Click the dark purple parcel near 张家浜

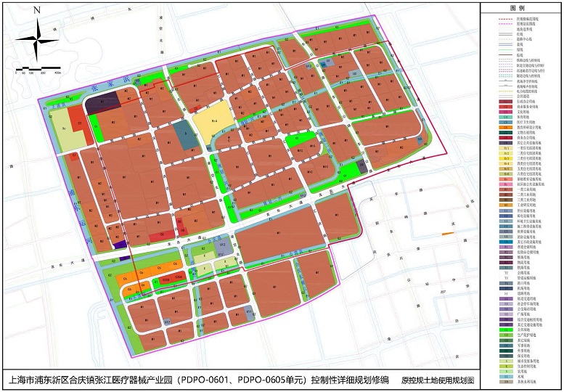[103, 103]
